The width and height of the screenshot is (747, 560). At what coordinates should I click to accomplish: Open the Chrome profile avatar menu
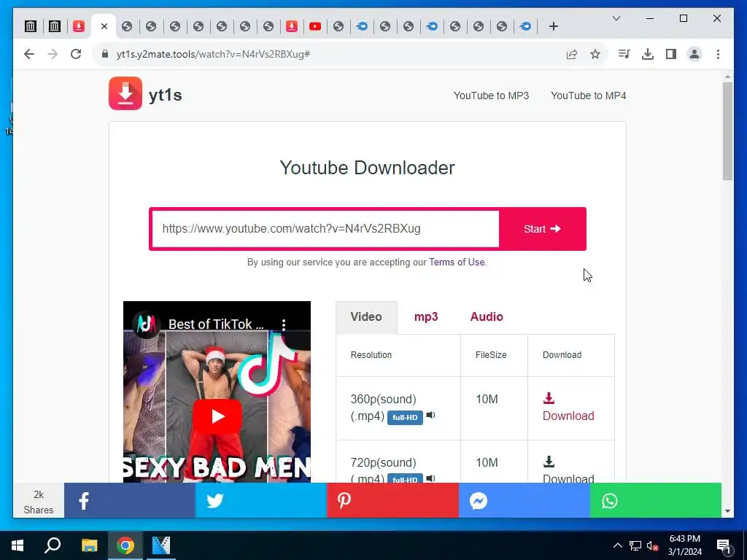tap(694, 54)
